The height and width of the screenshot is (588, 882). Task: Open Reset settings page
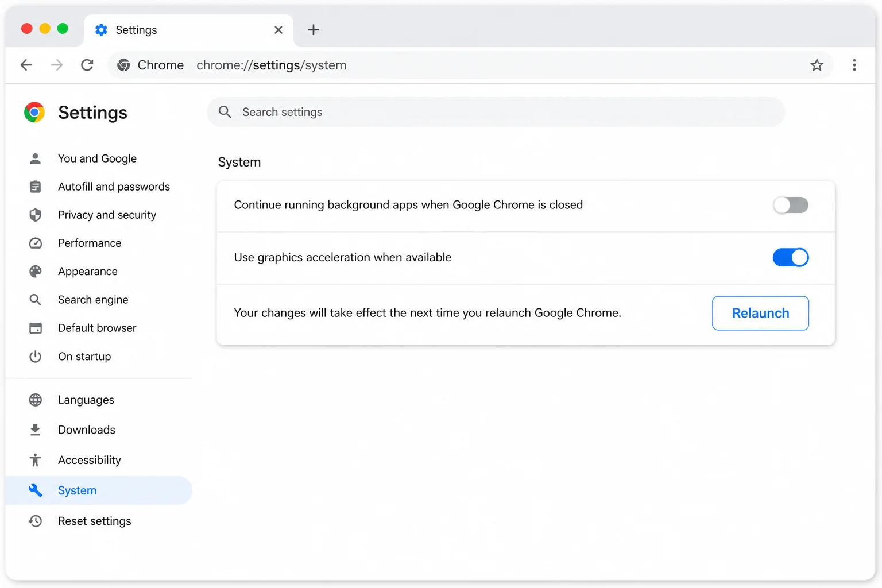(99, 521)
